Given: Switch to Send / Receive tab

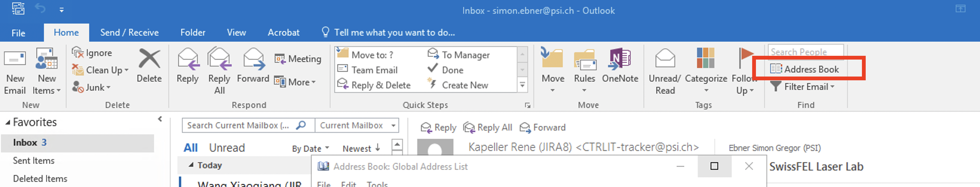Looking at the screenshot, I should coord(129,33).
